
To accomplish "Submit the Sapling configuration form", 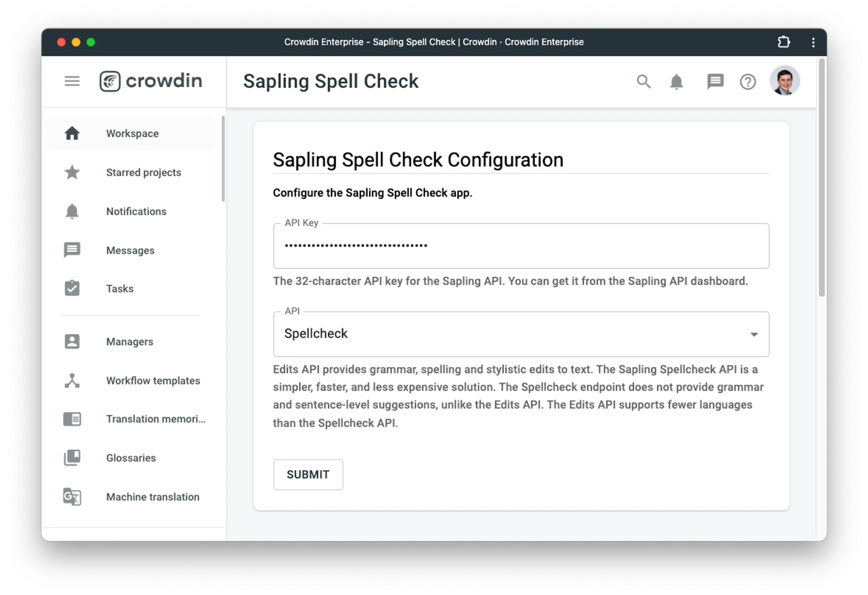I will coord(308,474).
